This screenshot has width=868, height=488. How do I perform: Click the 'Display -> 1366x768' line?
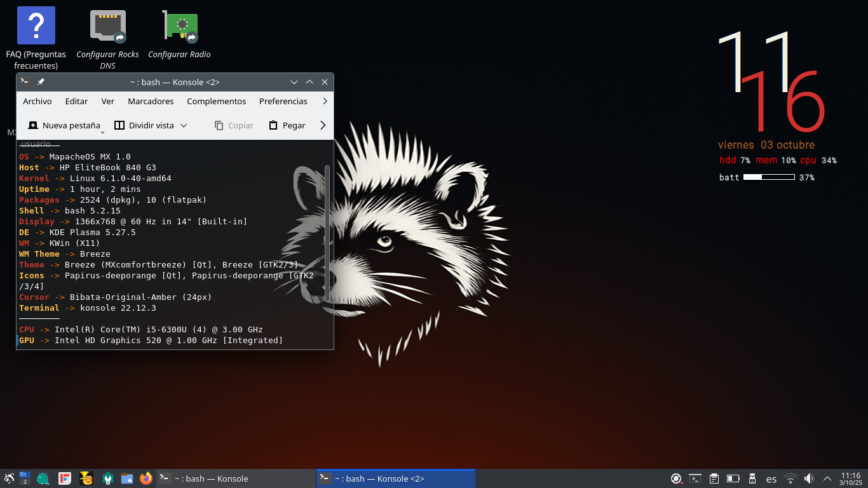tap(133, 222)
